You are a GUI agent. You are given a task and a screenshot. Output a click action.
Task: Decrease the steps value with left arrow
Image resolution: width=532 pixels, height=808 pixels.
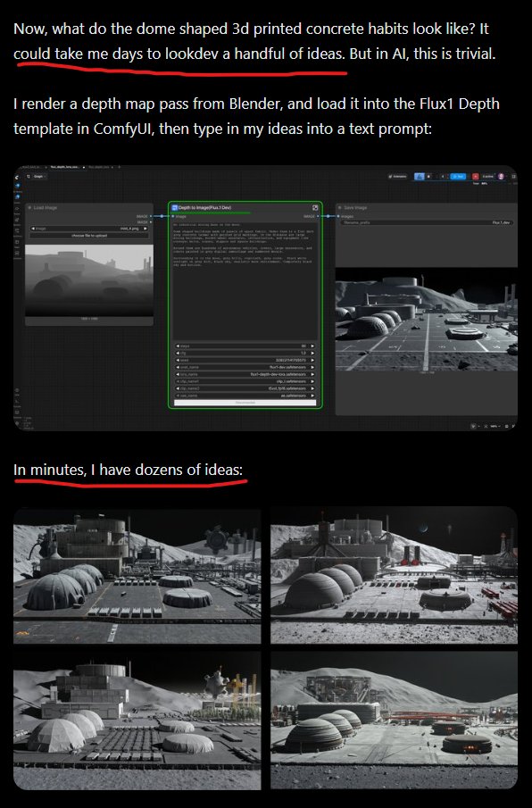click(x=178, y=346)
